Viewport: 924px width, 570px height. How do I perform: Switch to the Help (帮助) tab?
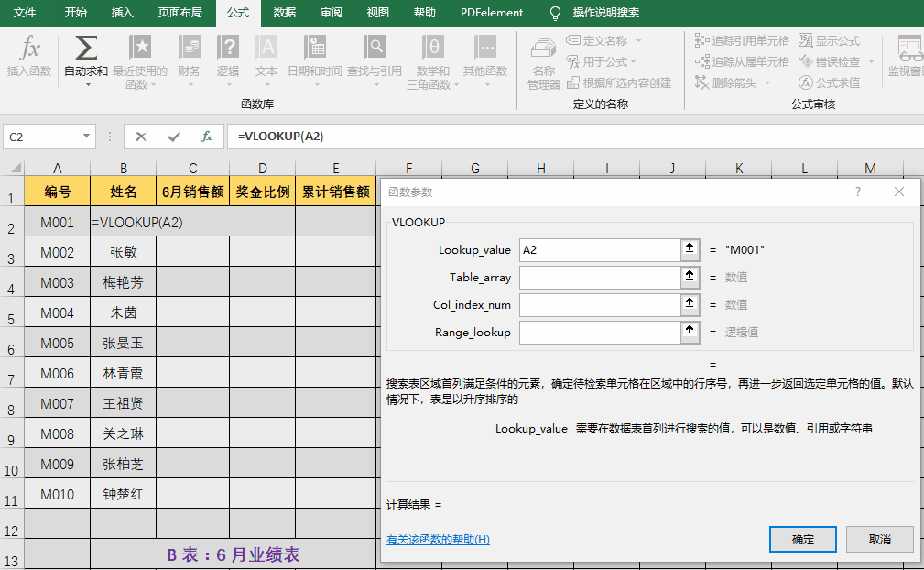tap(424, 13)
